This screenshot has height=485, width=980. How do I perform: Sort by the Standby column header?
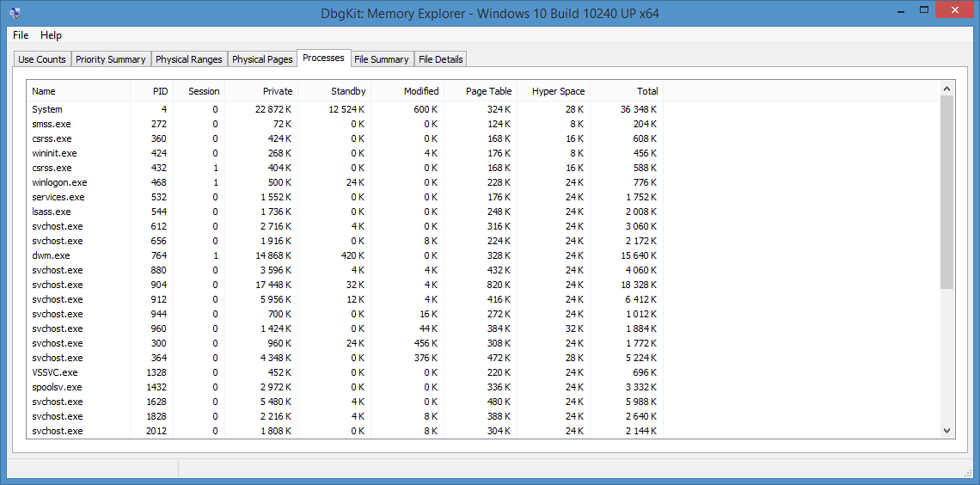pyautogui.click(x=334, y=91)
